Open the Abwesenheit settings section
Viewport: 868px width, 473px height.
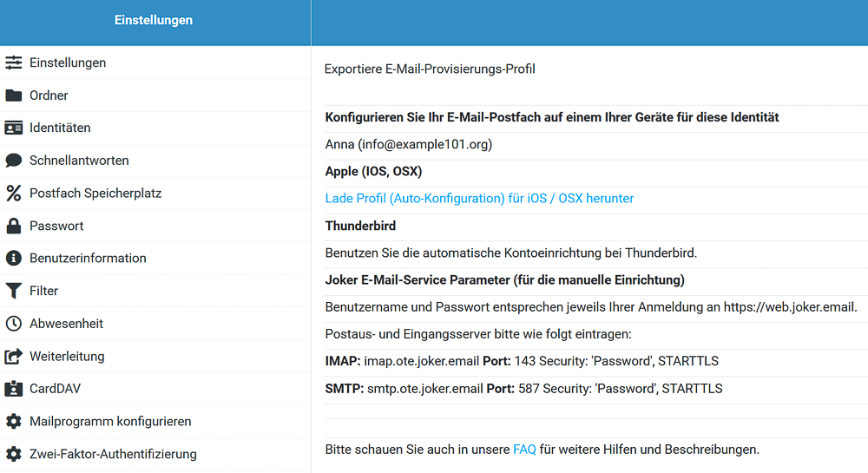[155, 324]
